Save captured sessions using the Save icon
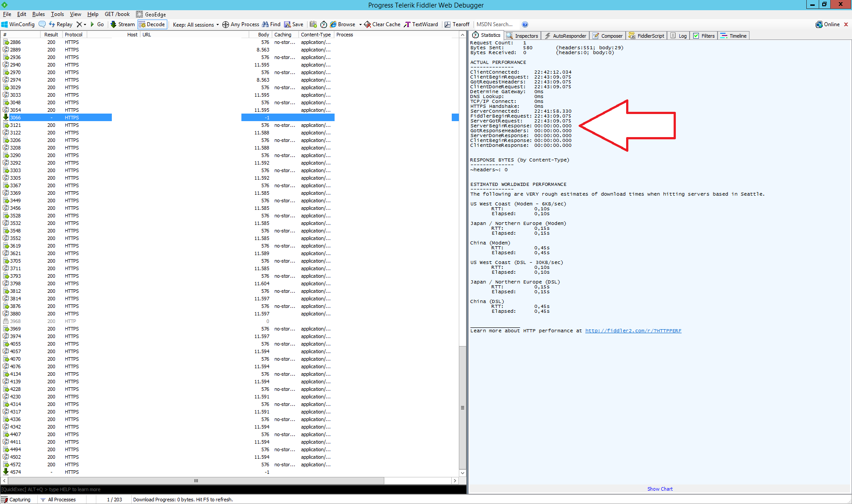This screenshot has height=504, width=852. (293, 24)
